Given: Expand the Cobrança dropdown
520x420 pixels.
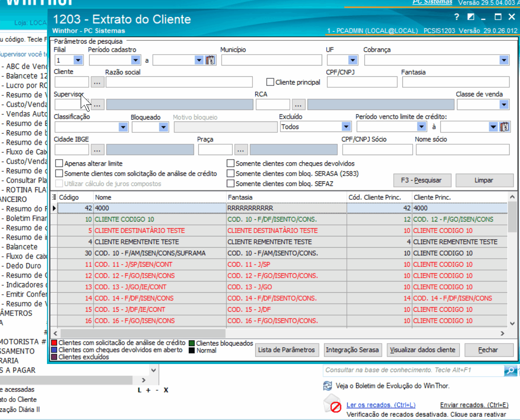Looking at the screenshot, I should (x=504, y=60).
